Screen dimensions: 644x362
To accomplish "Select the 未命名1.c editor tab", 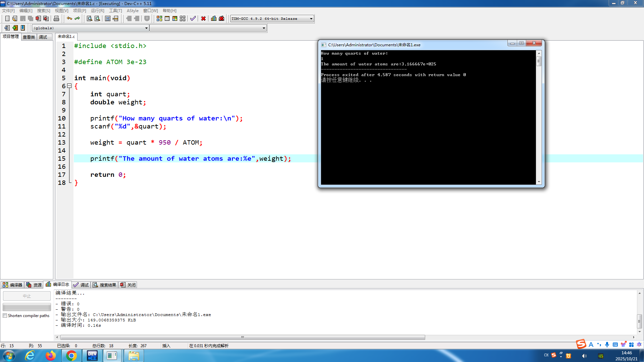I will [x=66, y=37].
